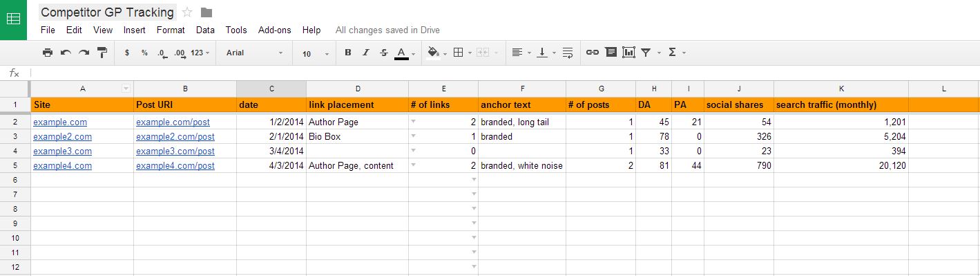
Task: Click the formula bar input
Action: pos(504,73)
